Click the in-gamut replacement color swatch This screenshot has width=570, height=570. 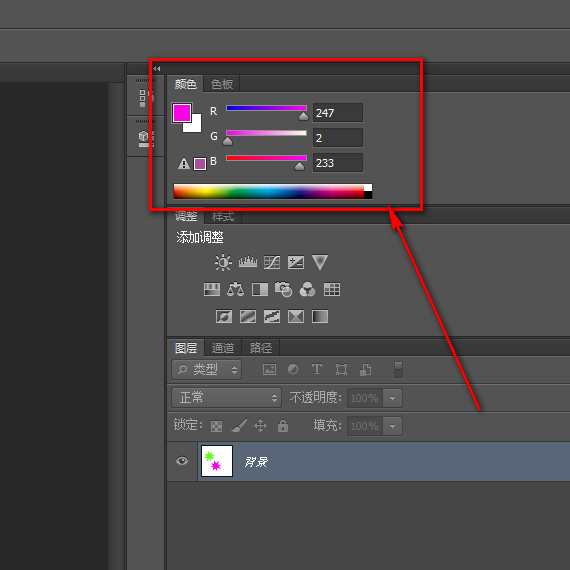point(200,164)
